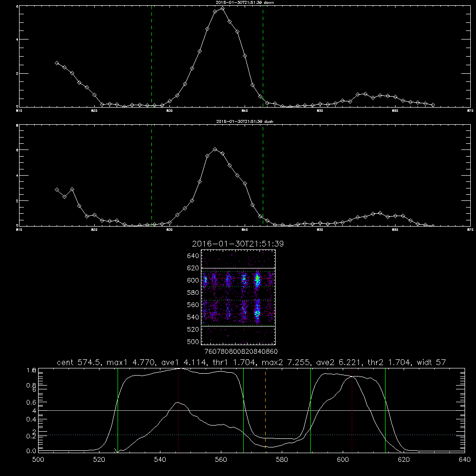476x476 pixels.
Task: Click the "2016-01-30T21:51:39 dusk" plot title
Action: 245,121
